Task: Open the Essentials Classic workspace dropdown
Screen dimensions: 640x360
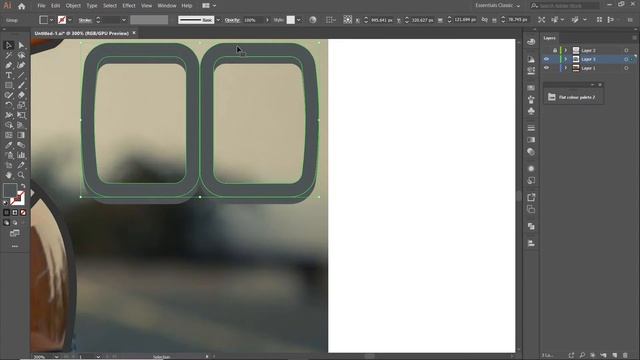Action: 498,6
